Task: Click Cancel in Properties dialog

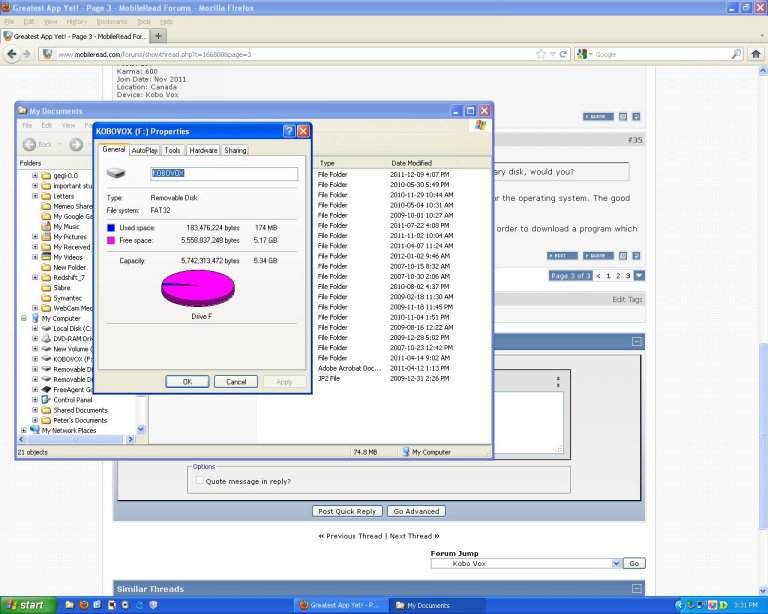Action: coord(236,381)
